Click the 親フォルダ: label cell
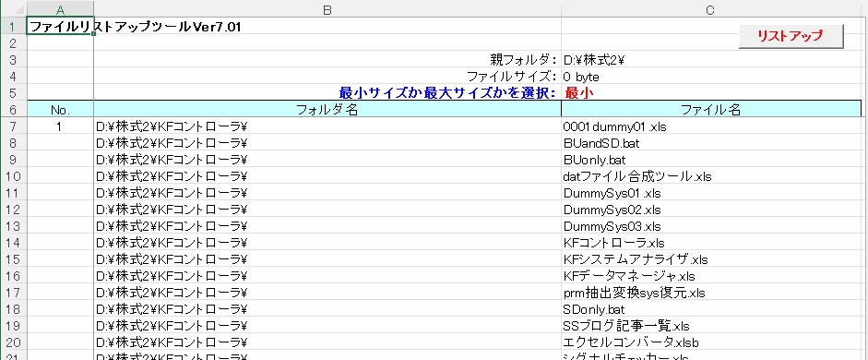Screen dimensions: 868x360 pos(523,59)
